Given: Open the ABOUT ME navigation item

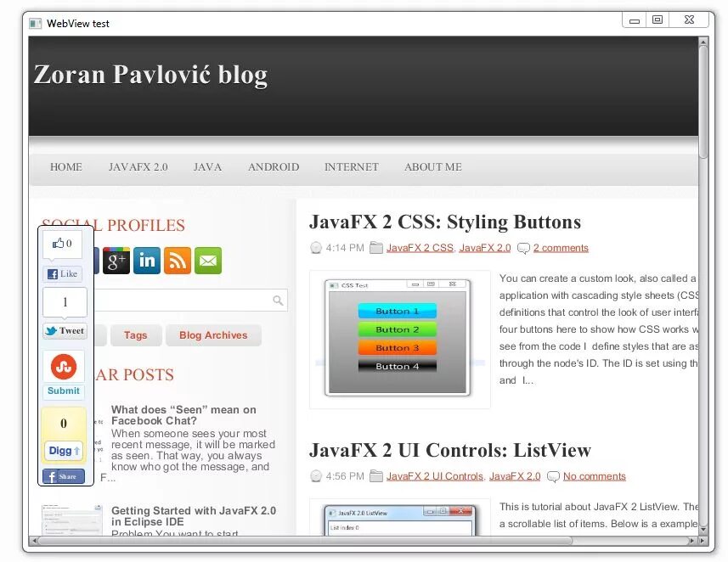Looking at the screenshot, I should (432, 167).
